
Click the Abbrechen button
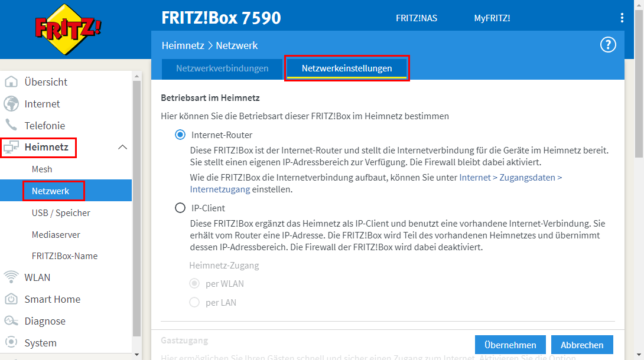pos(582,345)
